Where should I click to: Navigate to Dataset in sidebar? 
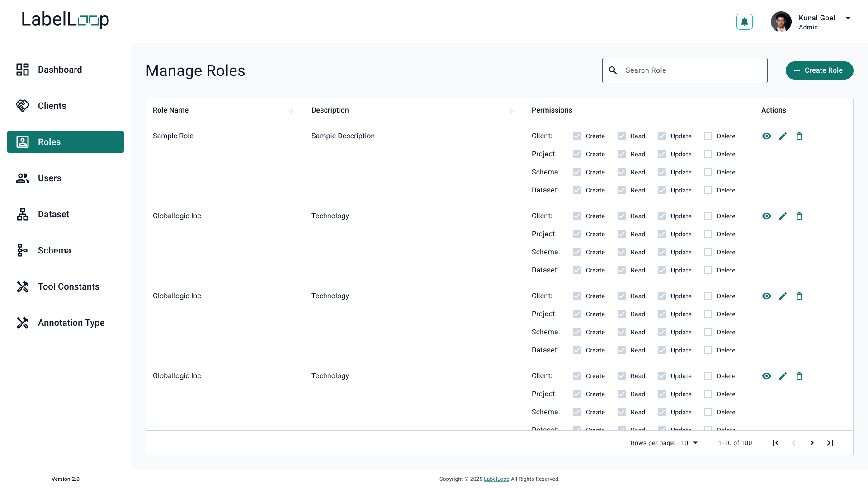pos(66,214)
